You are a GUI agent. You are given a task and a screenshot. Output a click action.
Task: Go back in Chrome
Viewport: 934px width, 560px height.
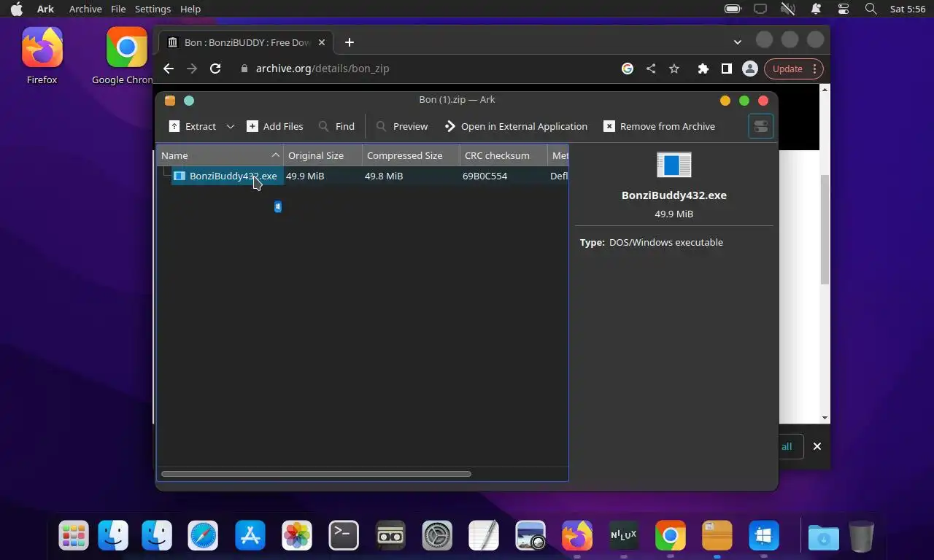169,69
